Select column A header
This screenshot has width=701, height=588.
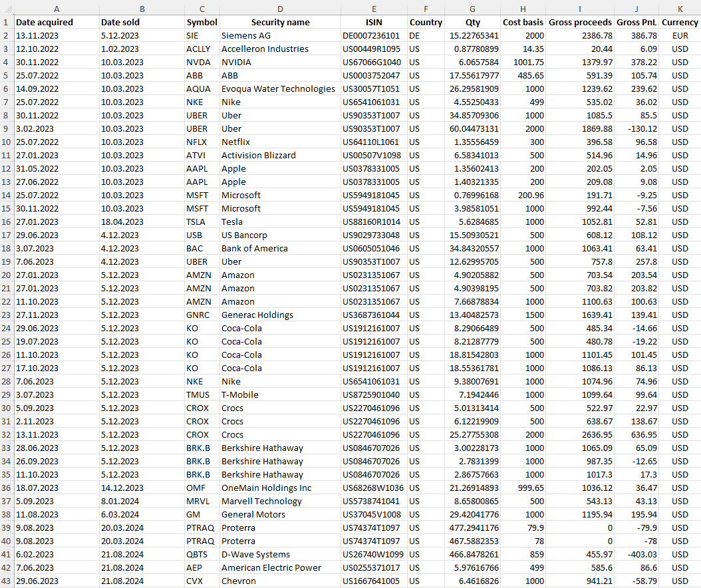[57, 9]
